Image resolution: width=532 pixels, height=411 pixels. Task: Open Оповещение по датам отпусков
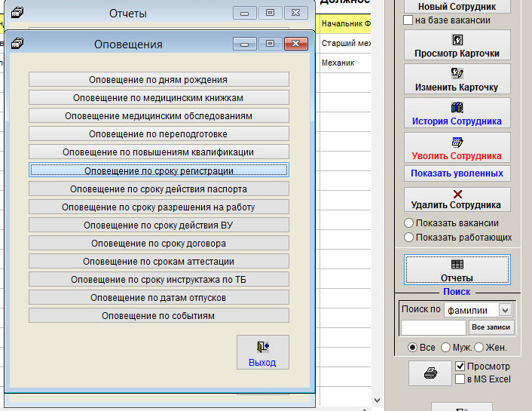coord(158,297)
